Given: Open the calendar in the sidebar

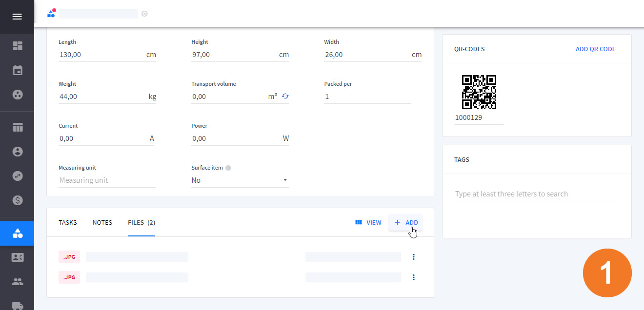Looking at the screenshot, I should tap(18, 70).
